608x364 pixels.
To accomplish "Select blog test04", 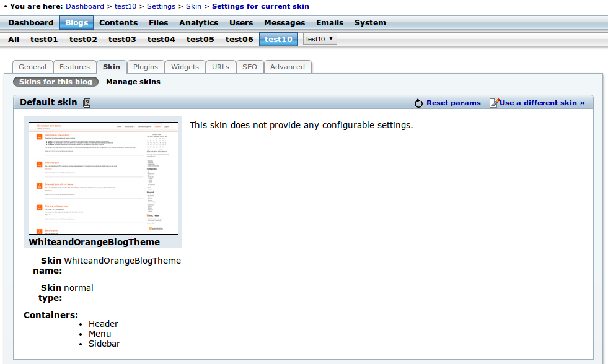I will [161, 40].
